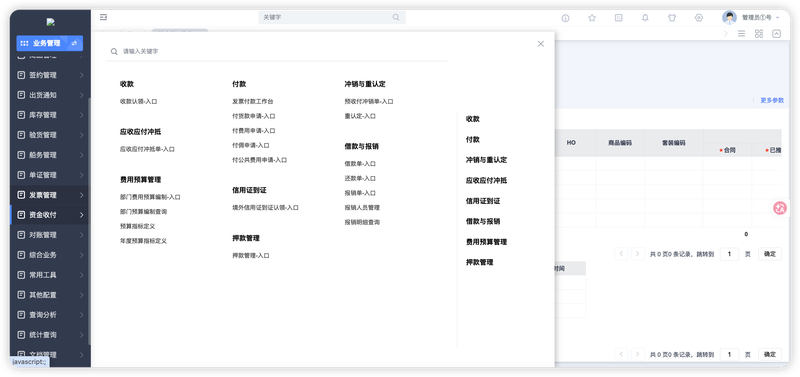Viewport: 800px width, 377px height.
Task: Click the 更多参数 link
Action: tap(772, 100)
